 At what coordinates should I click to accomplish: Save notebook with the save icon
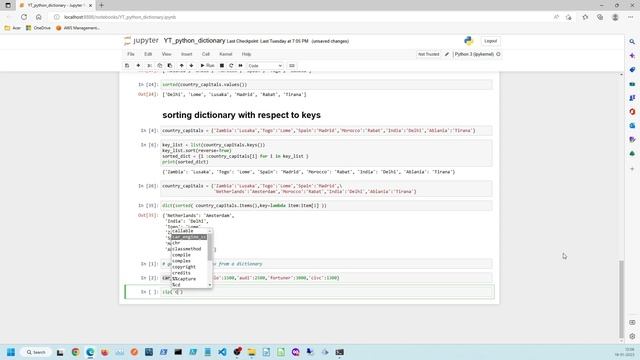pos(127,65)
